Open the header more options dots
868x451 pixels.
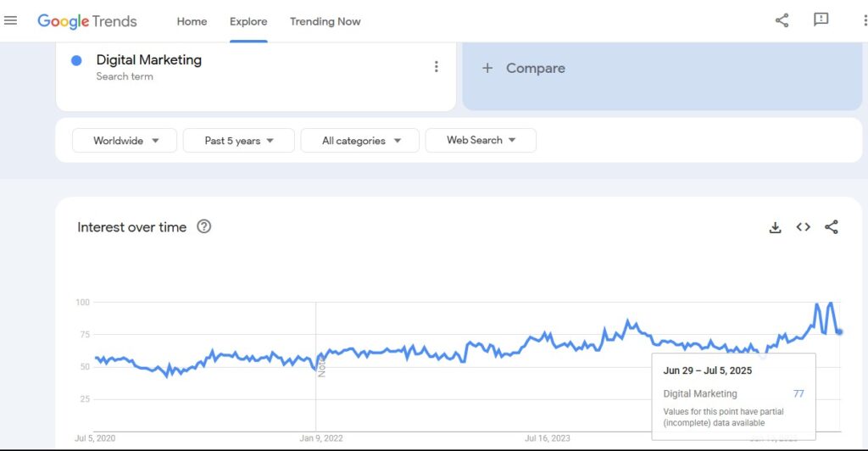pos(865,20)
